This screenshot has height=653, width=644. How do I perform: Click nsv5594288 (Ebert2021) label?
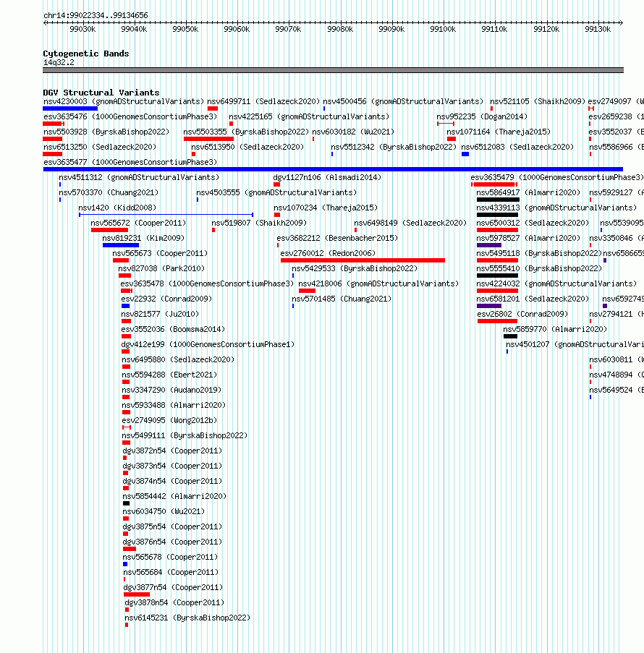[169, 375]
